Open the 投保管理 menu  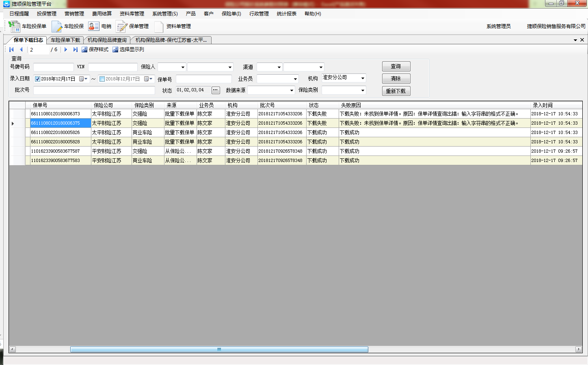[47, 14]
